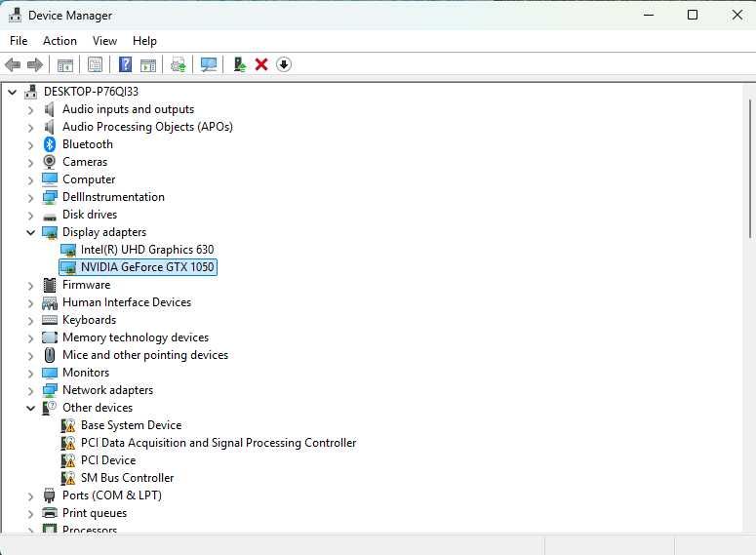
Task: Click the Ports plug icon
Action: (x=49, y=496)
